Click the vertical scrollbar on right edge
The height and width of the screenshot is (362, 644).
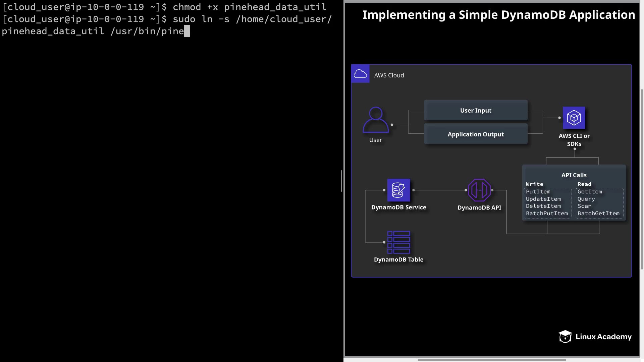pyautogui.click(x=642, y=179)
